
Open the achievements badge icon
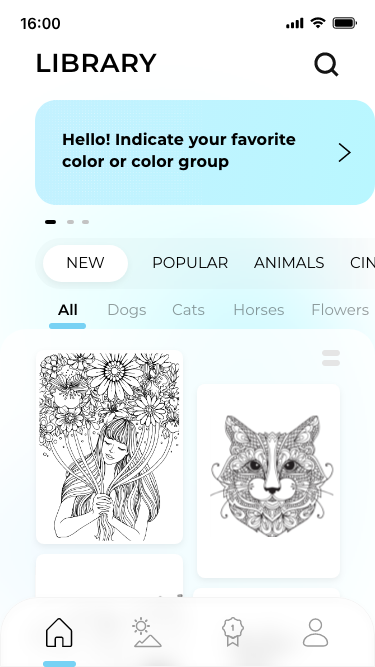[x=232, y=633]
